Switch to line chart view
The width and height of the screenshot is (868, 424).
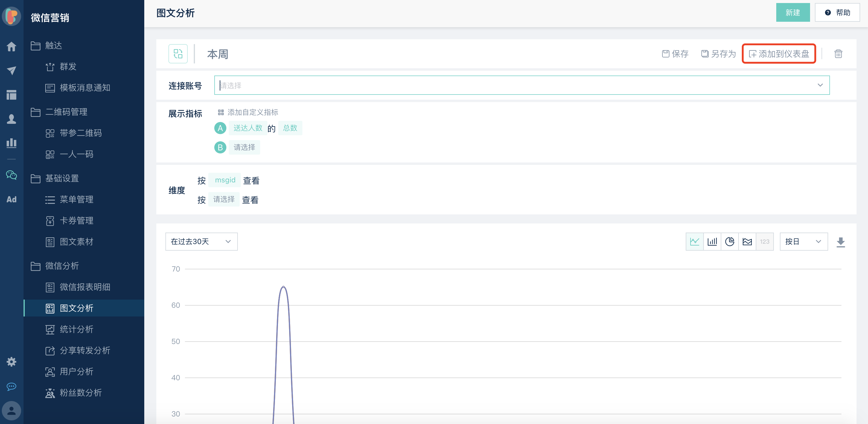click(x=694, y=241)
